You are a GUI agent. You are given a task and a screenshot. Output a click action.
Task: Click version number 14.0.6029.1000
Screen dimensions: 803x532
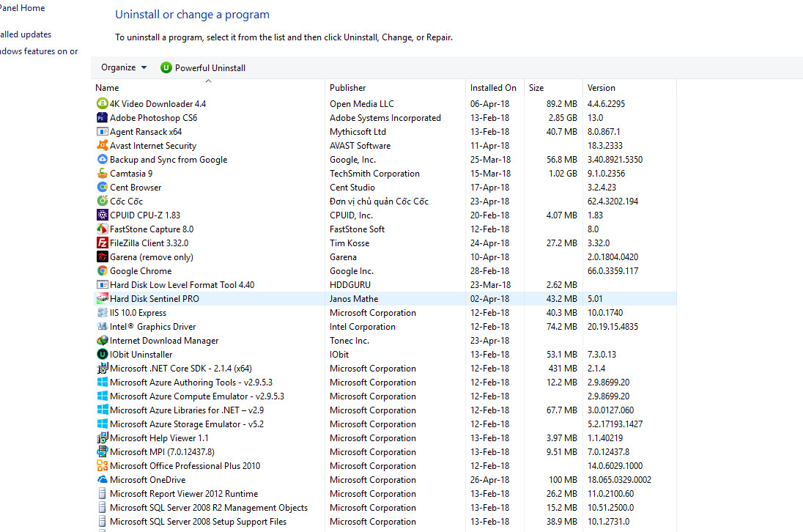point(615,466)
